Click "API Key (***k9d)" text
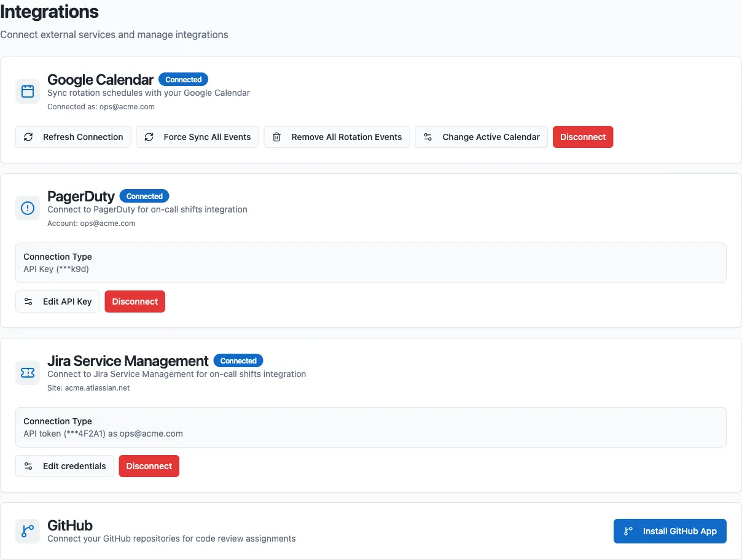The height and width of the screenshot is (560, 742). click(57, 269)
